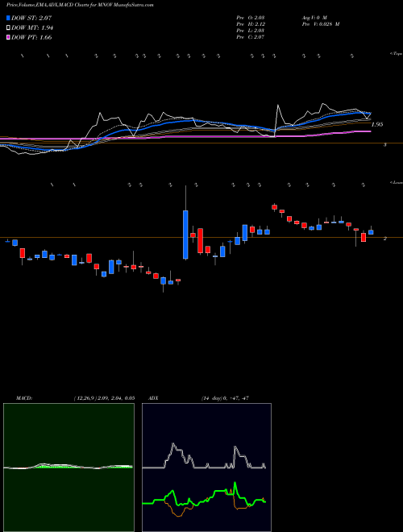Screen dimensions: 403x532
Task: Select the 'DOW MT: 1.94' legend label
Action: (x=32, y=28)
